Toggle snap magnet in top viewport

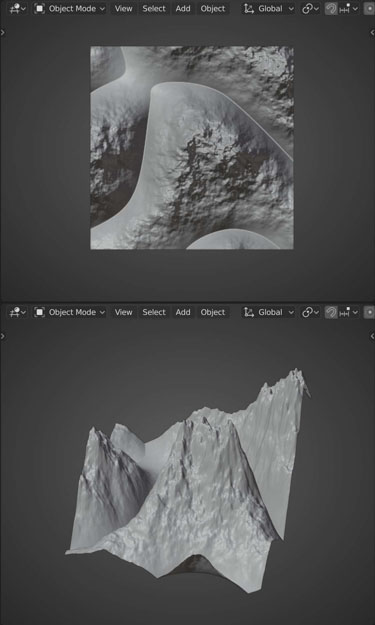click(x=331, y=8)
